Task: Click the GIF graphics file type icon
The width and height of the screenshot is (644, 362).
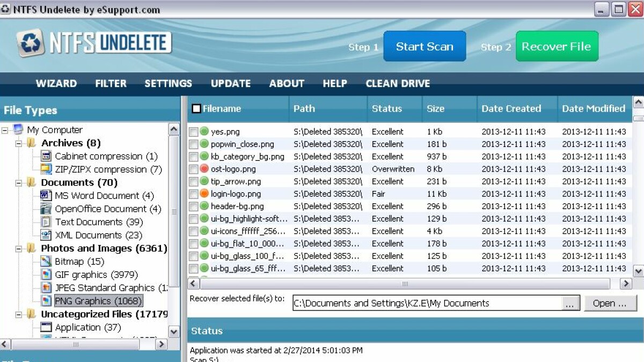Action: click(46, 275)
